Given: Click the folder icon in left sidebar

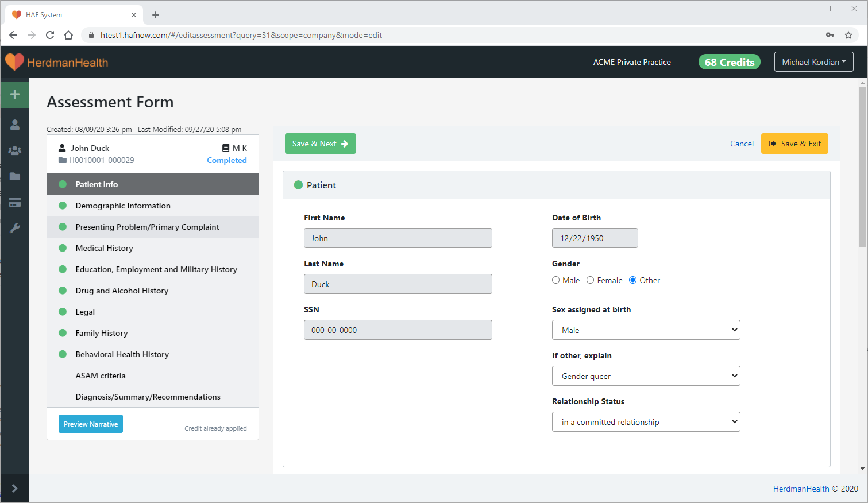Looking at the screenshot, I should pos(15,176).
